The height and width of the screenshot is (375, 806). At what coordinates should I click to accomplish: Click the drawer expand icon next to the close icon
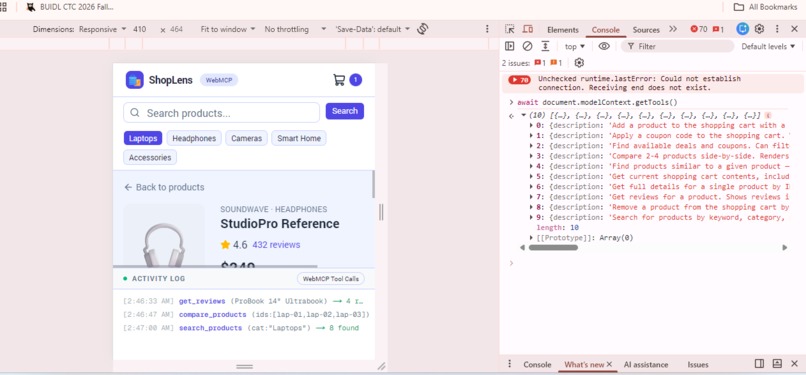[777, 364]
